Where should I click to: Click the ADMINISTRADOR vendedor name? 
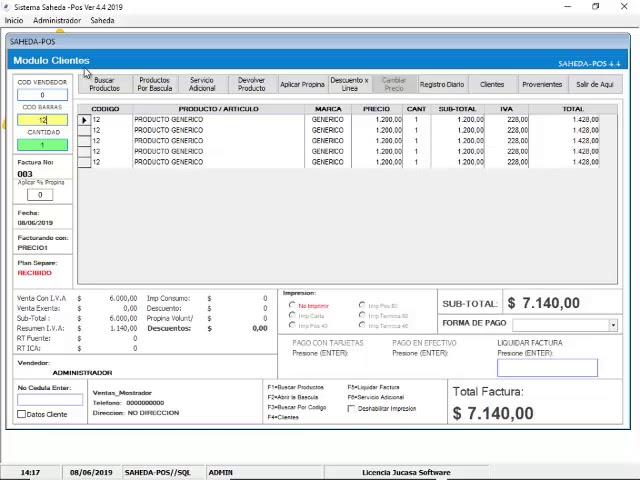(x=82, y=373)
